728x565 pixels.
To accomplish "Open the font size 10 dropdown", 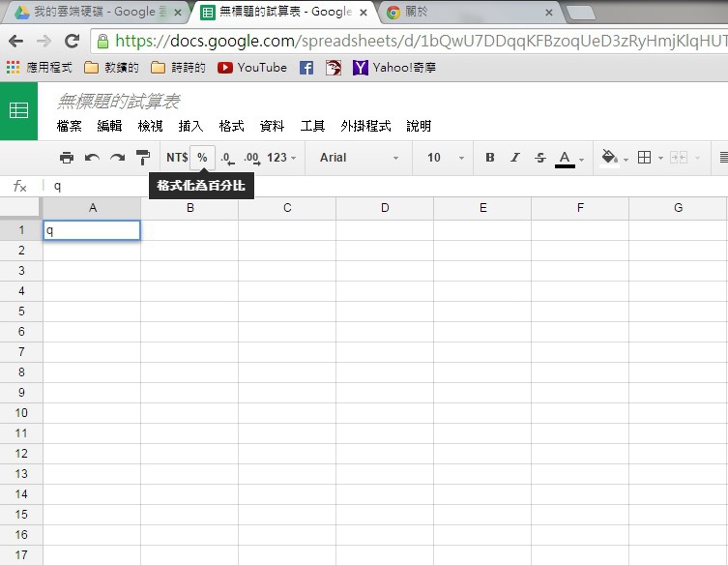I will click(x=446, y=158).
